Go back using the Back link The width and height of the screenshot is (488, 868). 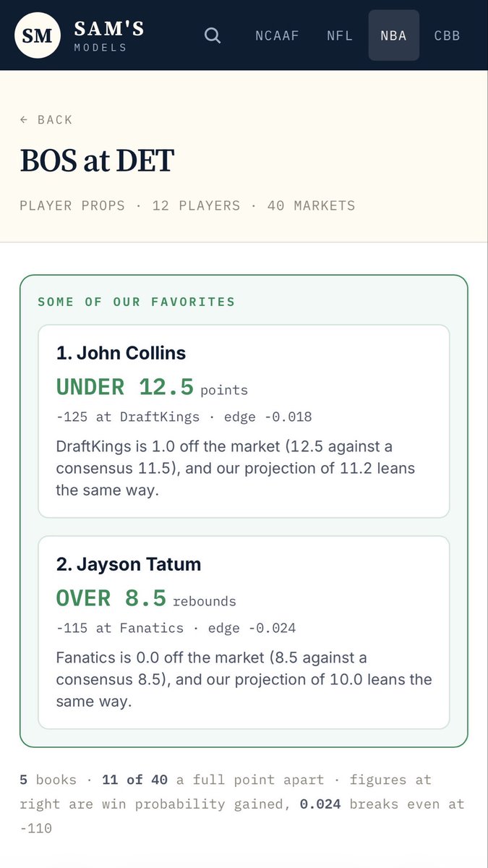coord(46,120)
